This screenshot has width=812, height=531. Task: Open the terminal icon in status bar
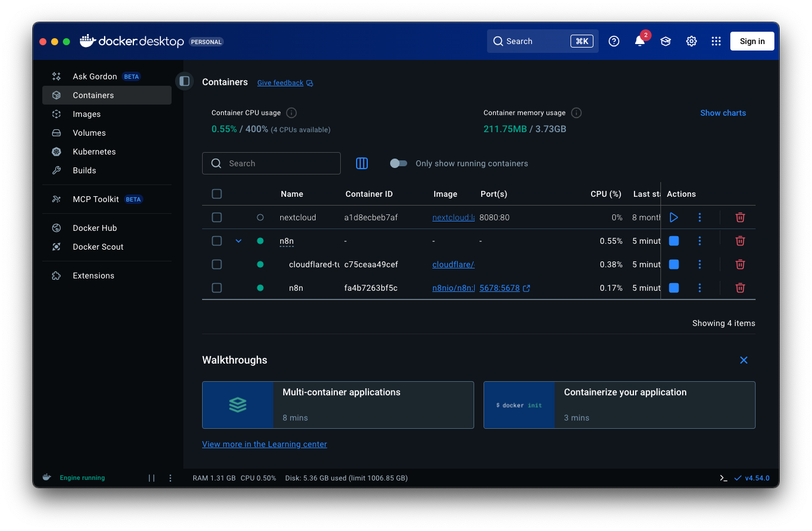(x=723, y=478)
